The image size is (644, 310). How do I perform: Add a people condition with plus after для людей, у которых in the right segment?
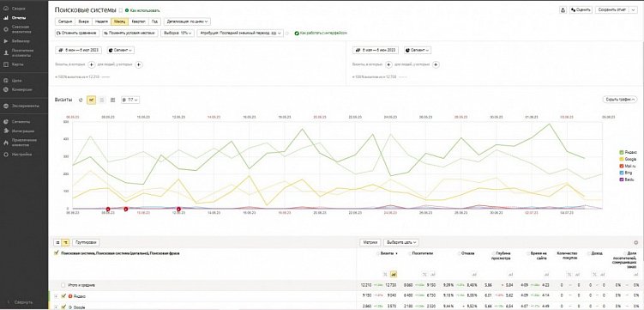point(436,64)
